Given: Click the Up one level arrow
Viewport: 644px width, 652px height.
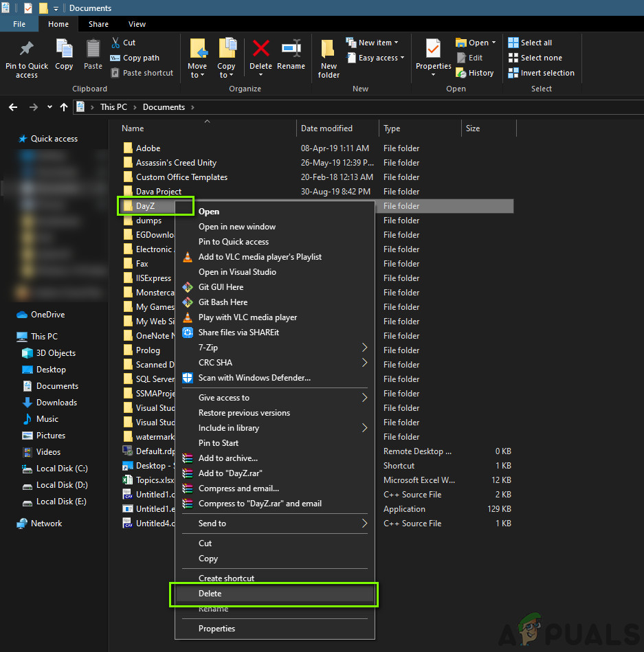Looking at the screenshot, I should coord(64,107).
